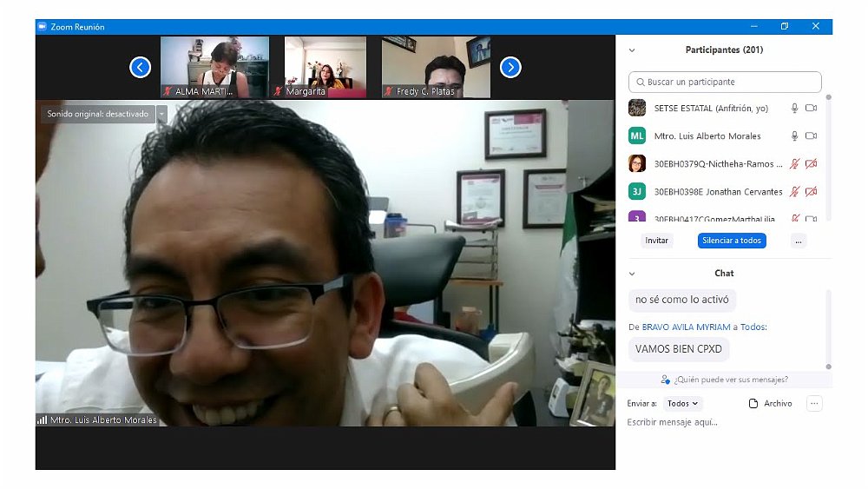The height and width of the screenshot is (489, 868).
Task: Click the Buscar un participante search field
Action: coord(725,83)
